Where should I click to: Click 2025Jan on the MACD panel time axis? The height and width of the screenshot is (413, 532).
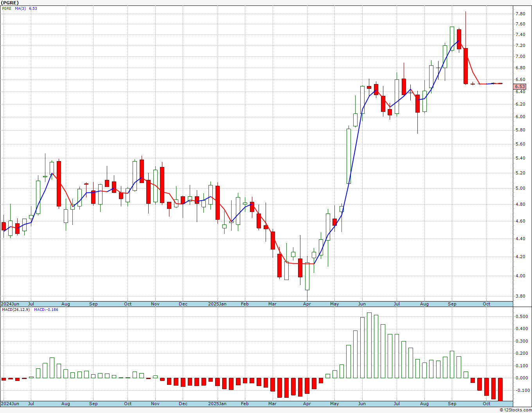[x=217, y=404]
